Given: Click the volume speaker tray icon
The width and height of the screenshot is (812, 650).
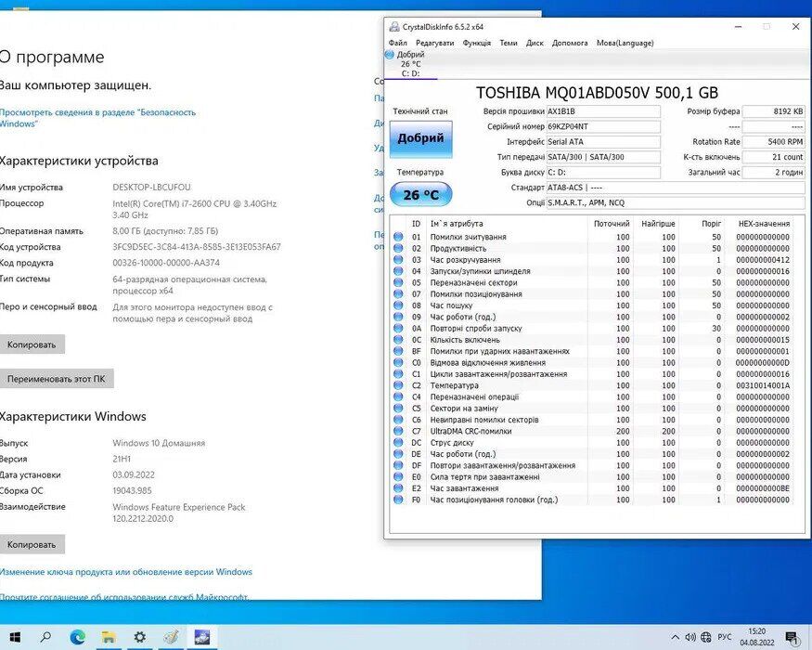Looking at the screenshot, I should pyautogui.click(x=690, y=637).
